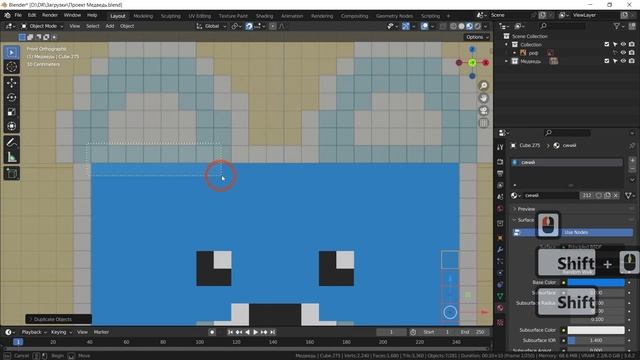The image size is (640, 360).
Task: Open the Keying dropdown in timeline
Action: 61,332
